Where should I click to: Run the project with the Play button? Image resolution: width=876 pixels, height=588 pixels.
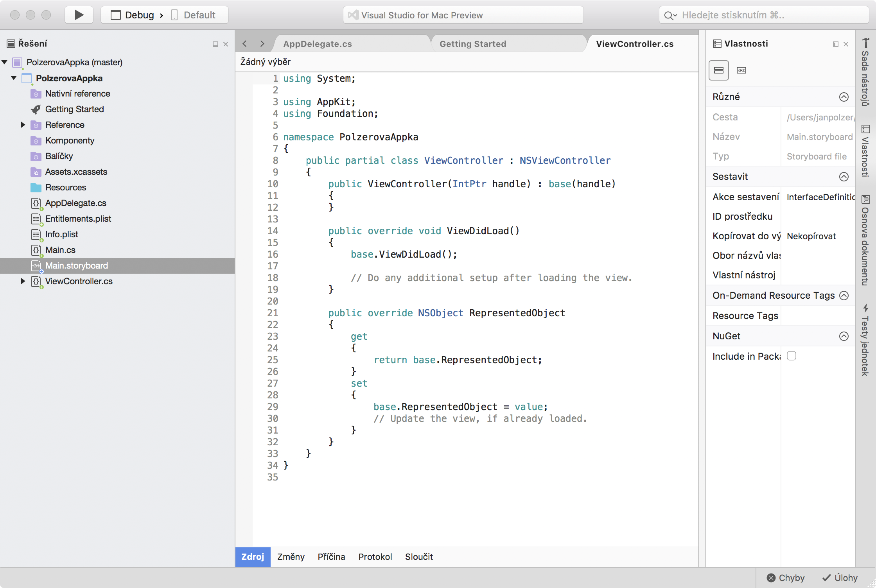click(x=79, y=15)
